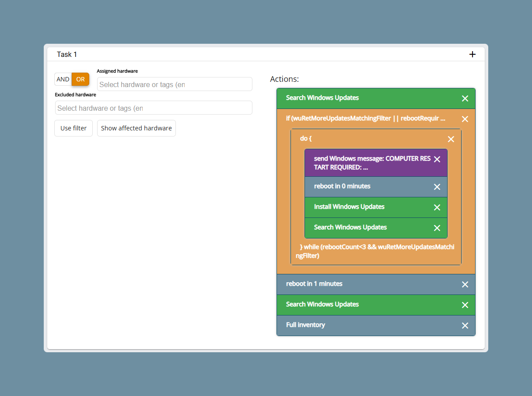532x396 pixels.
Task: Delete the send Windows message action
Action: coord(437,159)
